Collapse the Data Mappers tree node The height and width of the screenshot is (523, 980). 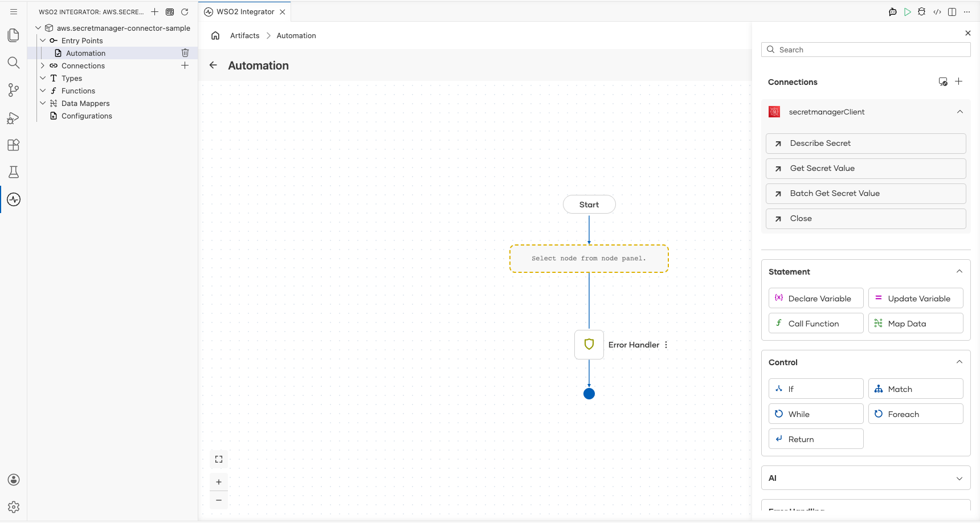pyautogui.click(x=43, y=103)
